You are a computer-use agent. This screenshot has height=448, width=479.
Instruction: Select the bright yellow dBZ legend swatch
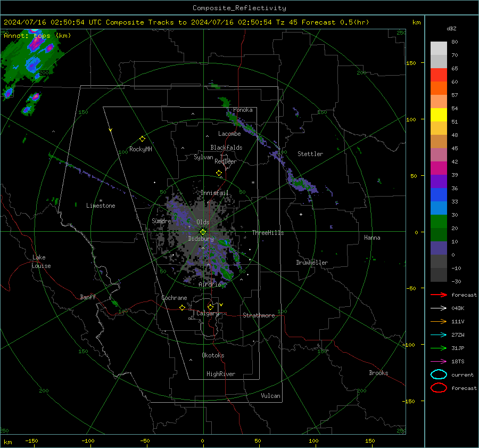(439, 115)
